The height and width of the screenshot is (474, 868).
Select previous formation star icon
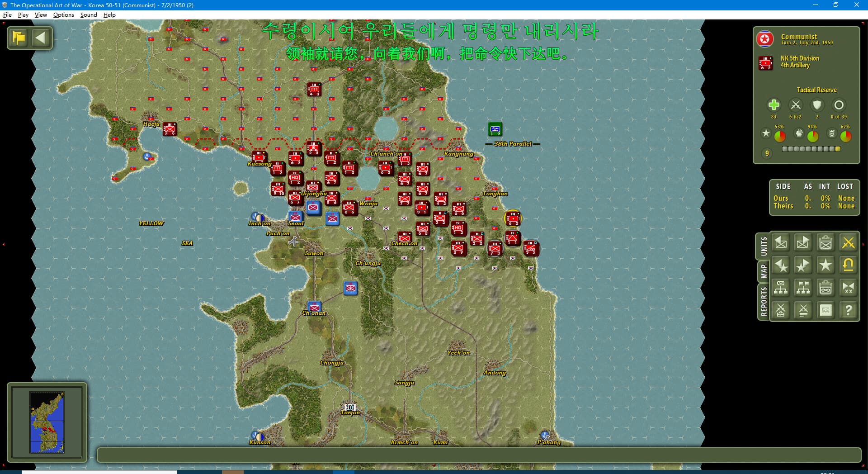click(781, 265)
